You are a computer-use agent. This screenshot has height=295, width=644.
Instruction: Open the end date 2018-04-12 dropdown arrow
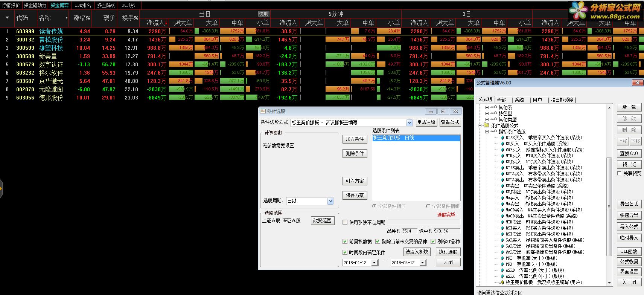423,263
